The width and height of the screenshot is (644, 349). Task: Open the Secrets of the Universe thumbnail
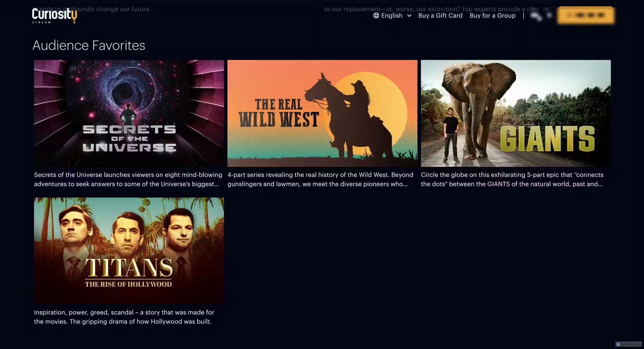129,113
